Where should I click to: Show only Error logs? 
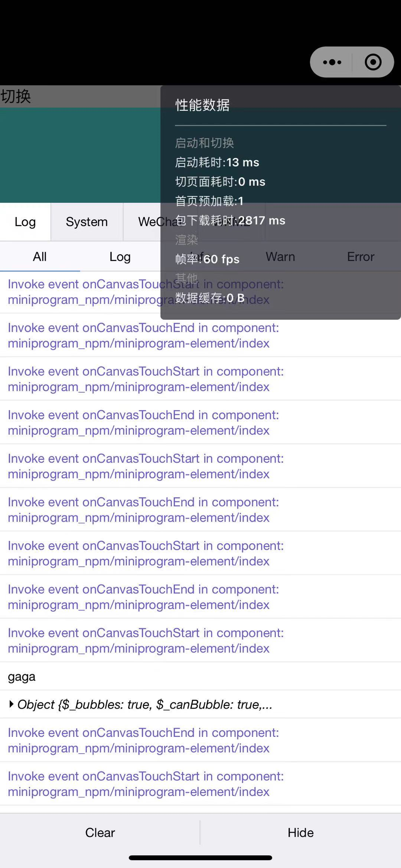[360, 256]
